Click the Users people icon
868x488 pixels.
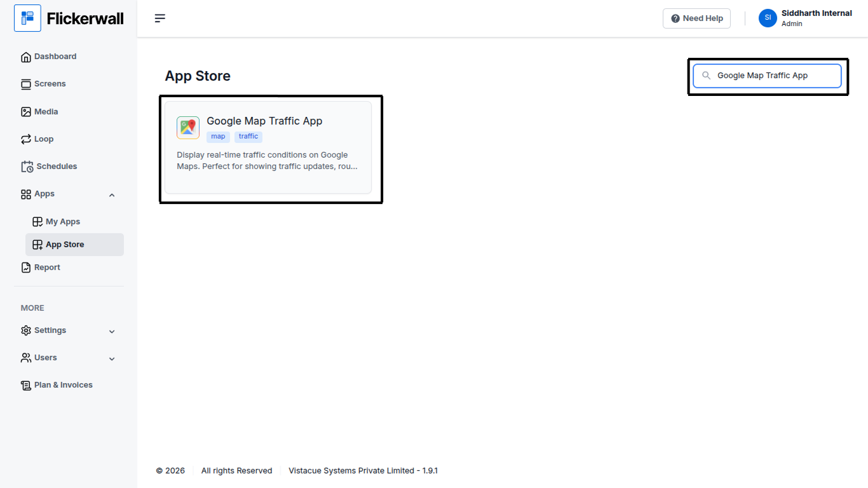[x=26, y=358]
